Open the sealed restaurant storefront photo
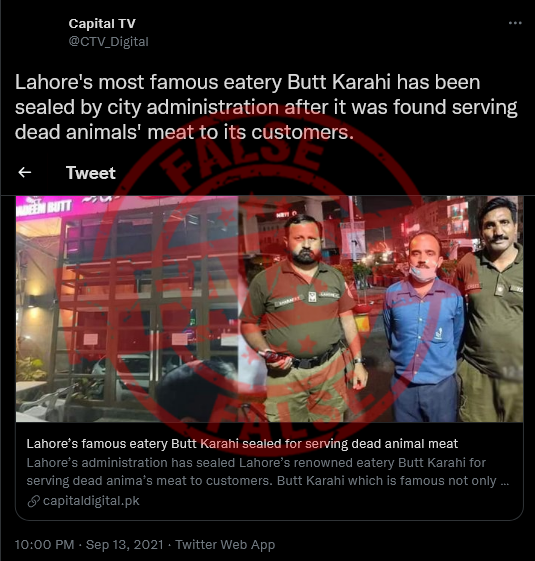 pos(127,308)
